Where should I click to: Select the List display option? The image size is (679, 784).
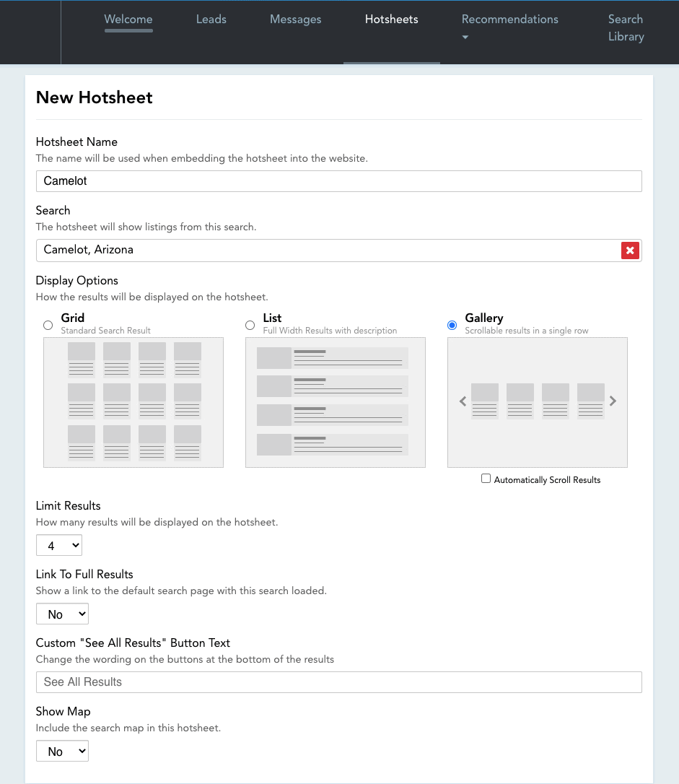point(250,325)
